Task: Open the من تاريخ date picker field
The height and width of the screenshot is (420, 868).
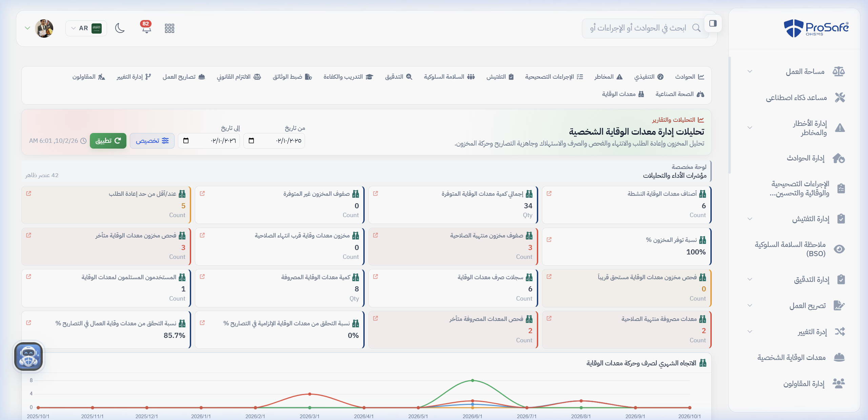Action: click(x=274, y=141)
